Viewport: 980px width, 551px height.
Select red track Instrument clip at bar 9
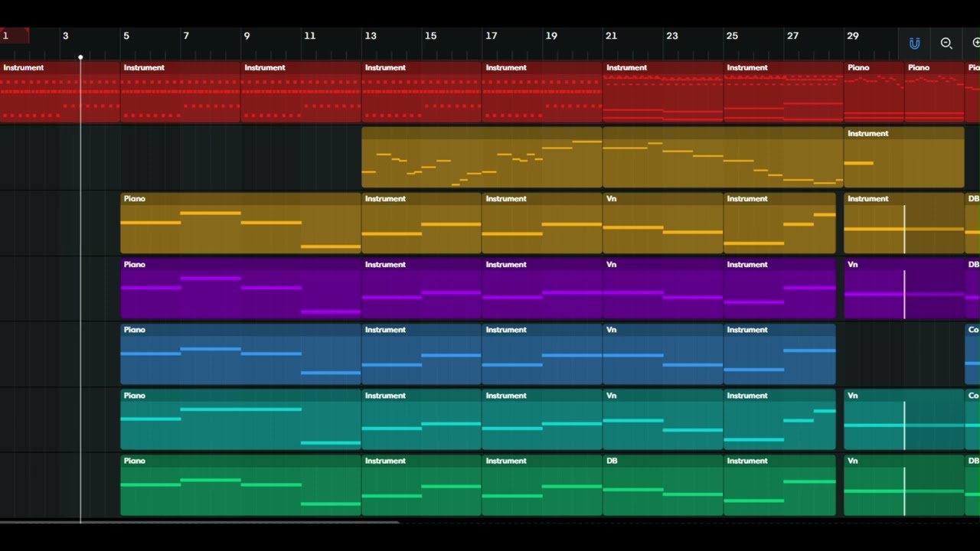click(x=301, y=92)
